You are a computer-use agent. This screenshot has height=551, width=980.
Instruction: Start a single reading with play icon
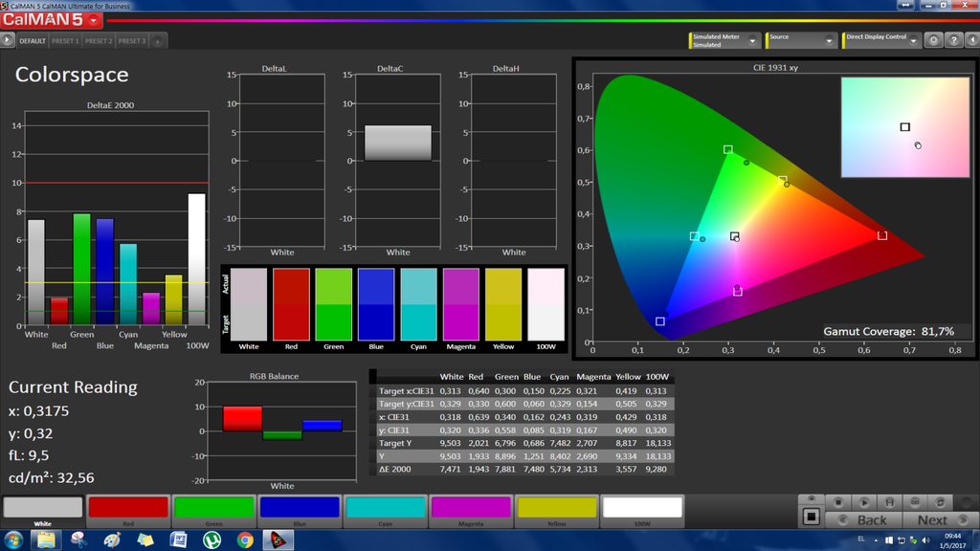coord(864,502)
